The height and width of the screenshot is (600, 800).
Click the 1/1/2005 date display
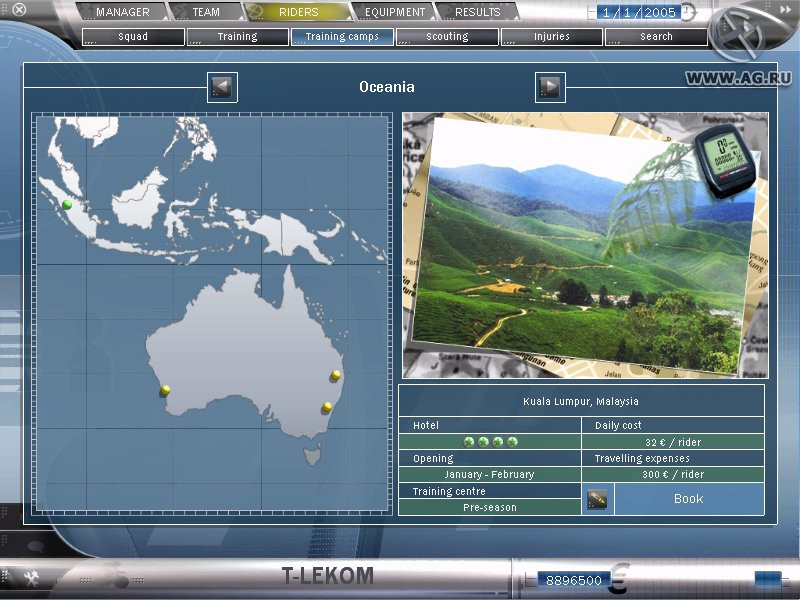(x=638, y=12)
